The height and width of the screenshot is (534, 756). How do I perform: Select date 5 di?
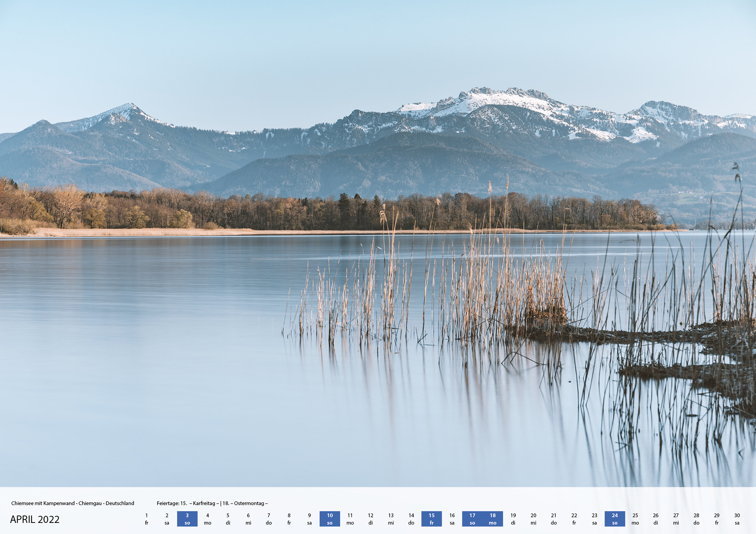click(x=228, y=519)
